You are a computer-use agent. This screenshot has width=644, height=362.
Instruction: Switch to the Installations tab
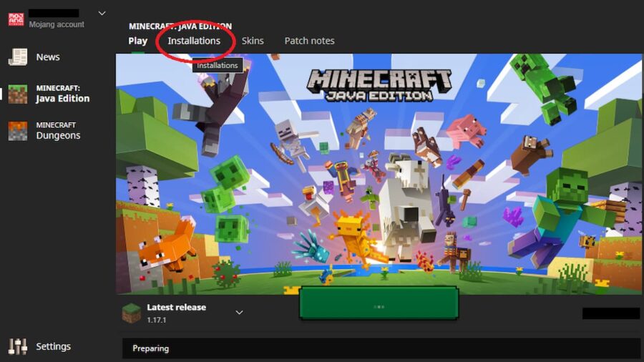coord(194,41)
